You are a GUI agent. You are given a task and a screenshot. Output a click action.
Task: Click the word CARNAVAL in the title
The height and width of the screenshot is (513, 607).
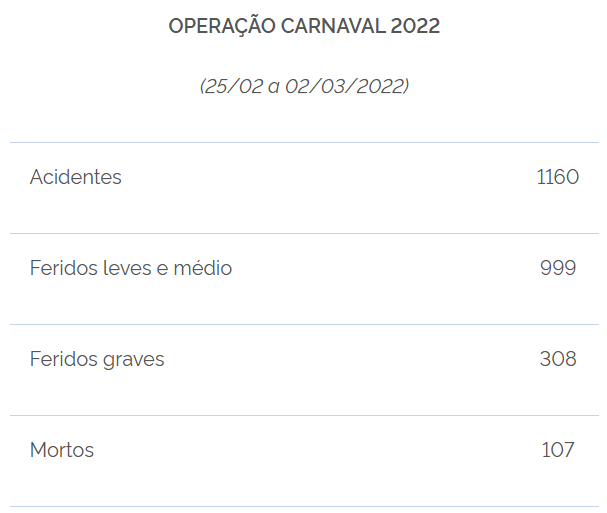click(x=333, y=26)
